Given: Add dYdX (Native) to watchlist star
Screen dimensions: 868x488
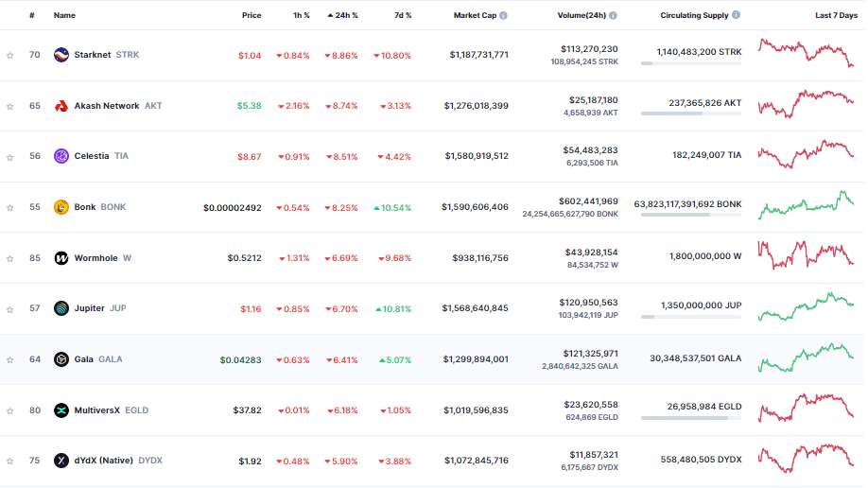Looking at the screenshot, I should (10, 462).
